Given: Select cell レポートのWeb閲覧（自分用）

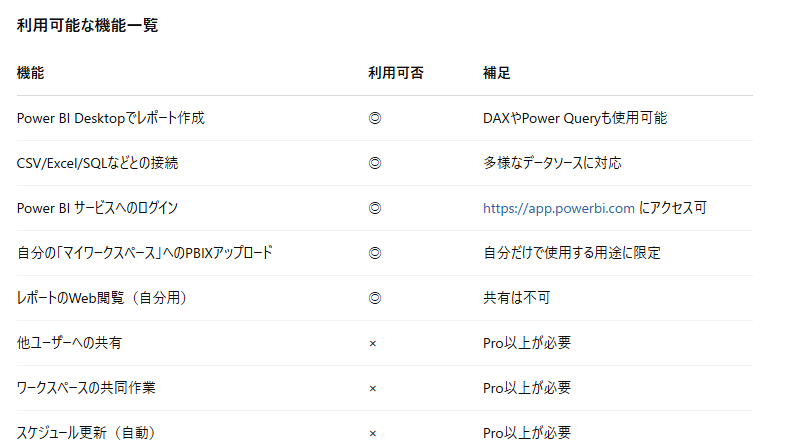Looking at the screenshot, I should coord(102,298).
